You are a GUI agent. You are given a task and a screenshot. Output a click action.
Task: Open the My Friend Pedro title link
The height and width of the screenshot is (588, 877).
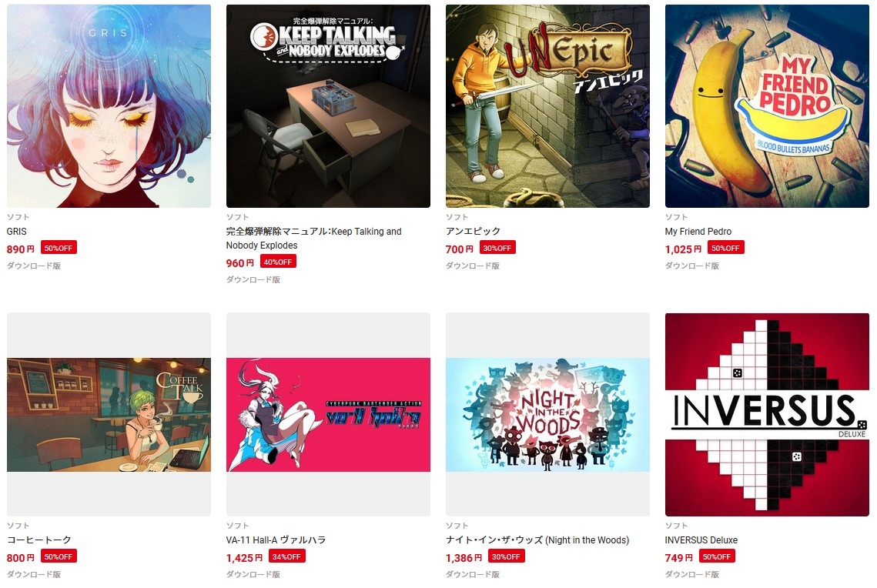(698, 232)
